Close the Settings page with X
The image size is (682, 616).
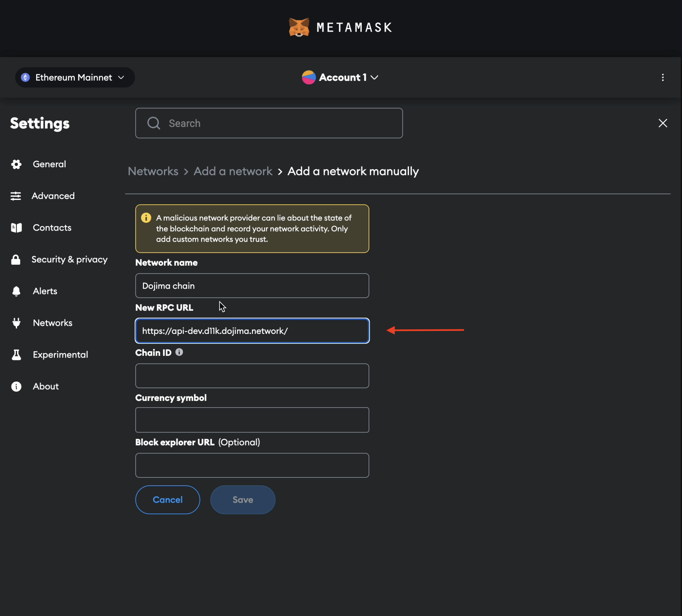pyautogui.click(x=663, y=123)
